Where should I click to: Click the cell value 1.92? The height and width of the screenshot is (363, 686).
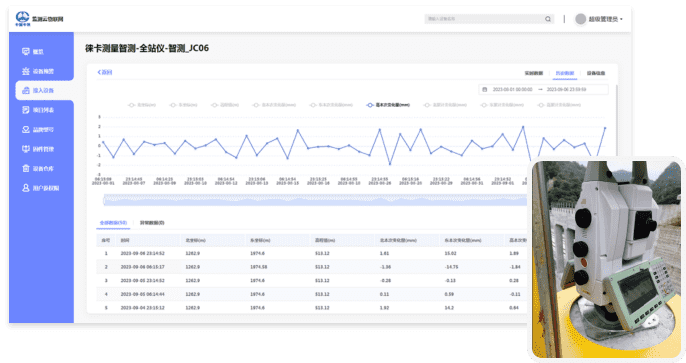tap(384, 308)
